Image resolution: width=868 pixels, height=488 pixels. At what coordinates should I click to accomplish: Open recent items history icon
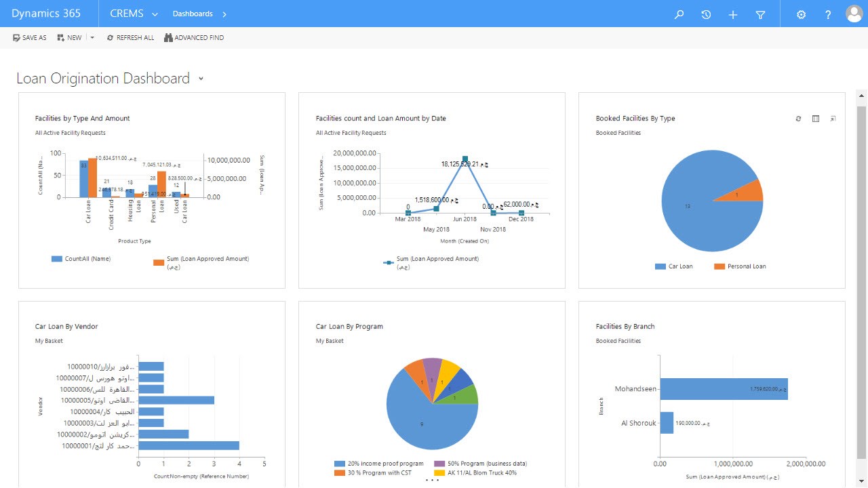click(x=706, y=14)
